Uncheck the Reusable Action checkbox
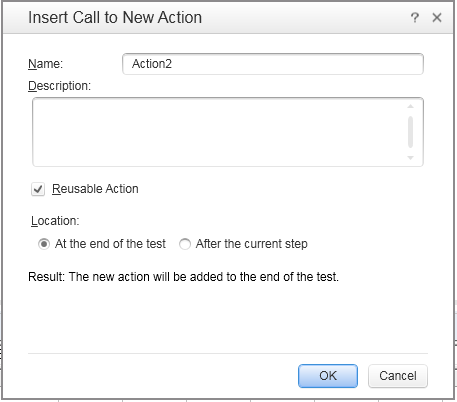The image size is (457, 402). tap(38, 189)
